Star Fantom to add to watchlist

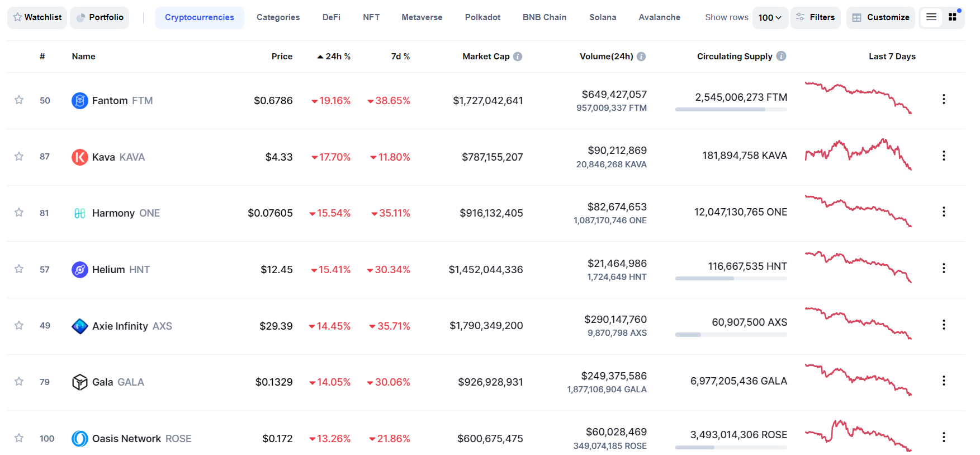[19, 100]
